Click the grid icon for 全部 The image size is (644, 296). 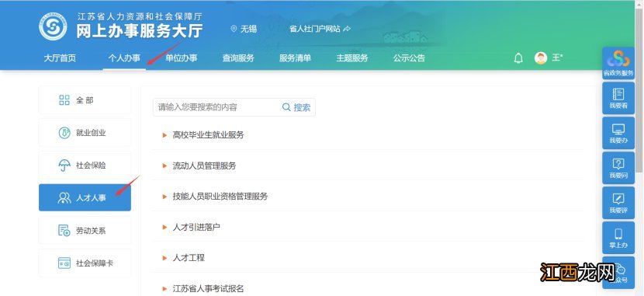coord(64,100)
